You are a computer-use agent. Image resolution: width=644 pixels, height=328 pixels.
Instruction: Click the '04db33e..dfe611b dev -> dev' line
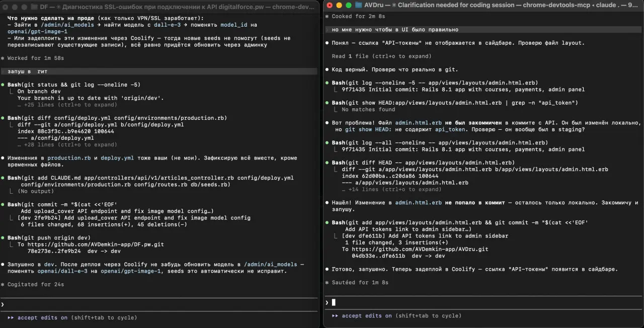pyautogui.click(x=398, y=256)
